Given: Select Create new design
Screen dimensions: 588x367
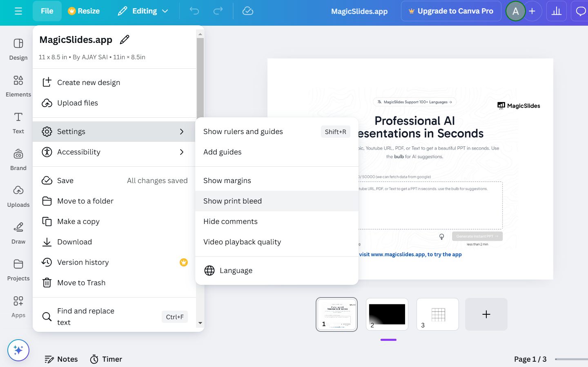Looking at the screenshot, I should [x=114, y=83].
